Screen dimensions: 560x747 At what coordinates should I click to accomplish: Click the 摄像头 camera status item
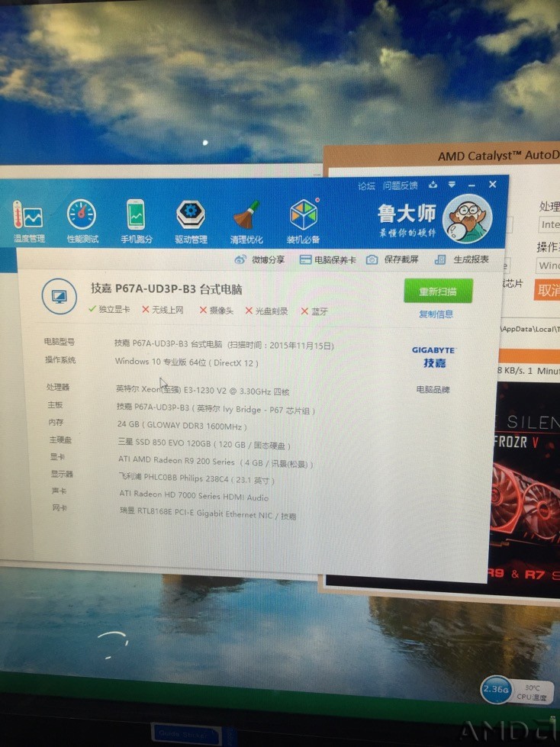(216, 311)
